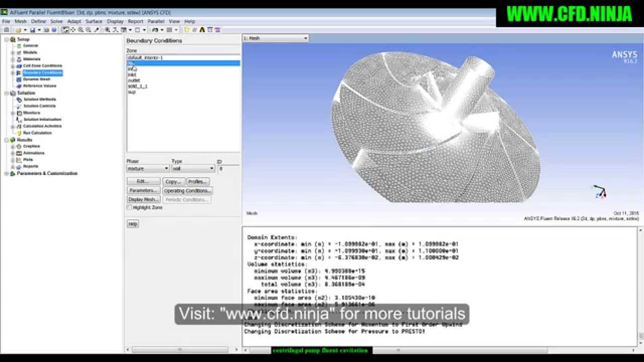Image resolution: width=644 pixels, height=362 pixels.
Task: Open the File menu
Action: click(x=6, y=22)
